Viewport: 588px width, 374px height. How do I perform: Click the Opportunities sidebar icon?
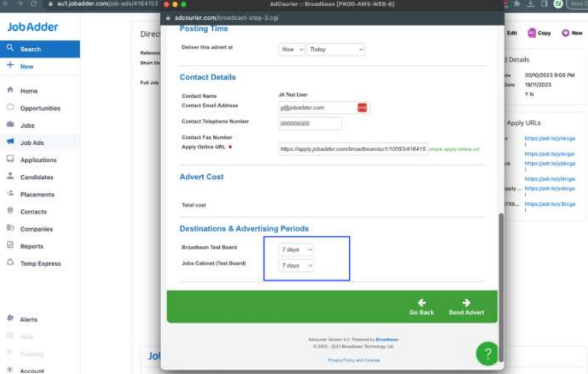10,107
